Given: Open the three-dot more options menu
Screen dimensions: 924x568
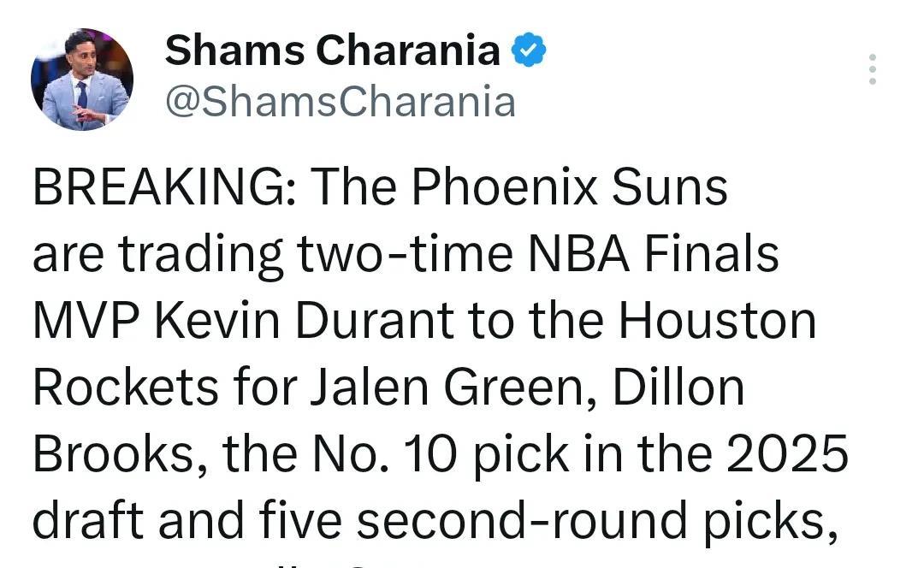Looking at the screenshot, I should point(872,69).
